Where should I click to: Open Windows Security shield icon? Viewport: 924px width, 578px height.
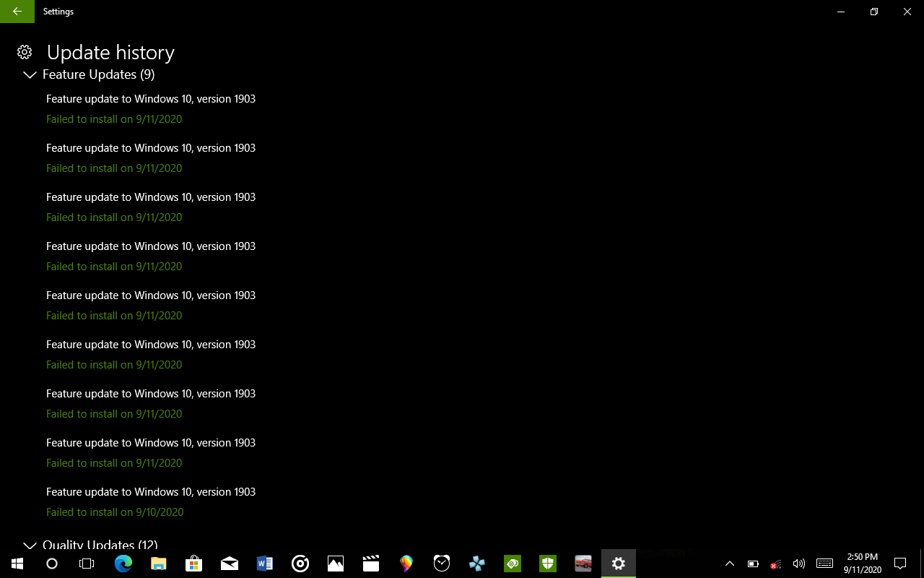tap(548, 564)
